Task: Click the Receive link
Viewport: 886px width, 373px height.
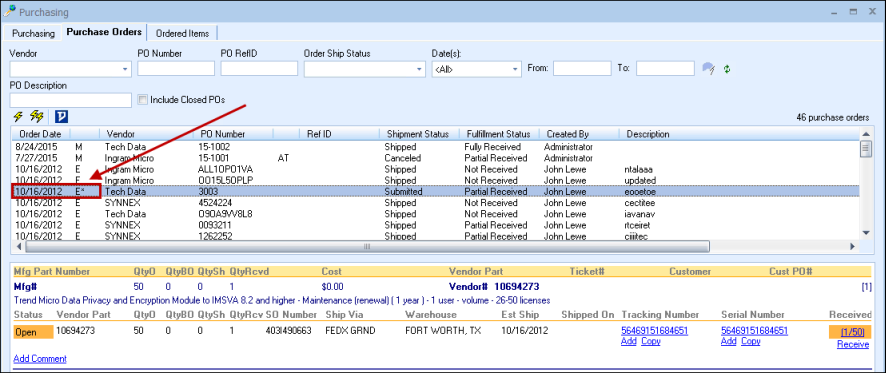Action: 853,344
